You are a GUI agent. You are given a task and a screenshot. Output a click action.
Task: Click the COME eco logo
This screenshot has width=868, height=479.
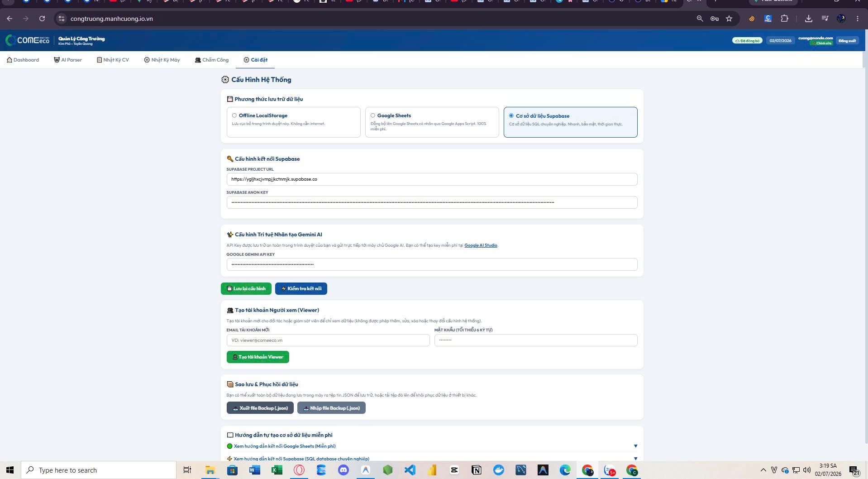click(x=28, y=40)
